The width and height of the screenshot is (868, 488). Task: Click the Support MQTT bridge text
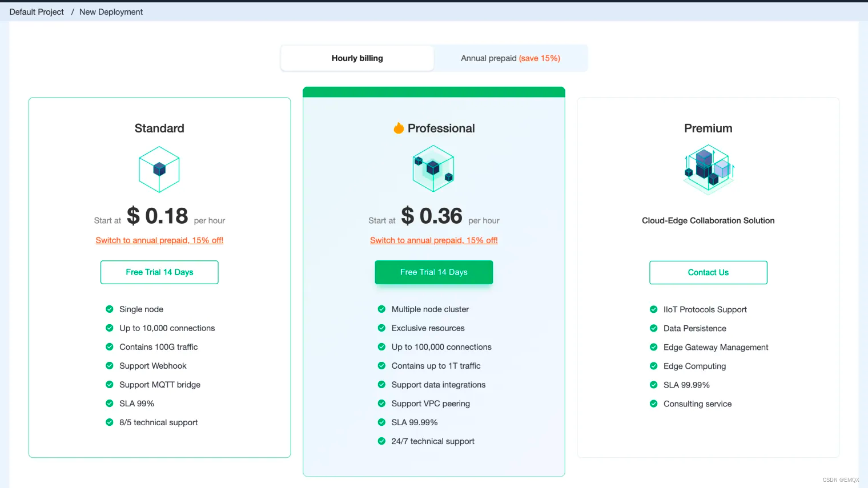(160, 385)
